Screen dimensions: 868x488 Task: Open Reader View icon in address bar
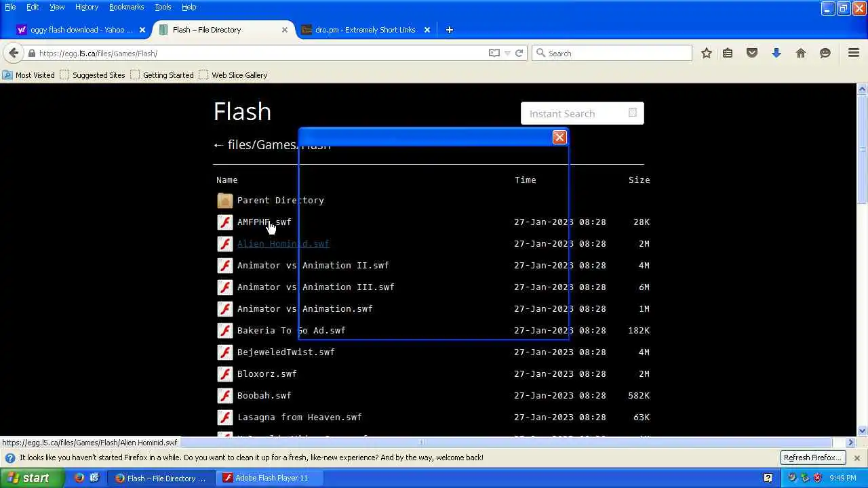(494, 53)
